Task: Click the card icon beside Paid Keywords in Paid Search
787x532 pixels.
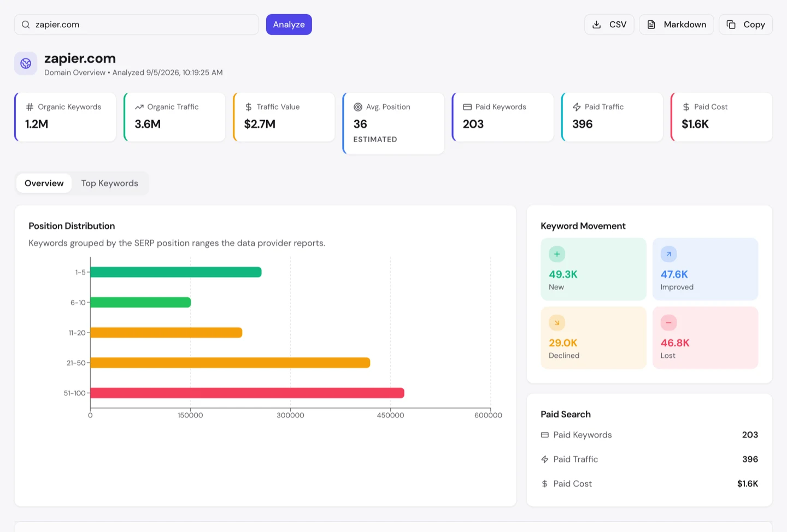Action: tap(545, 435)
